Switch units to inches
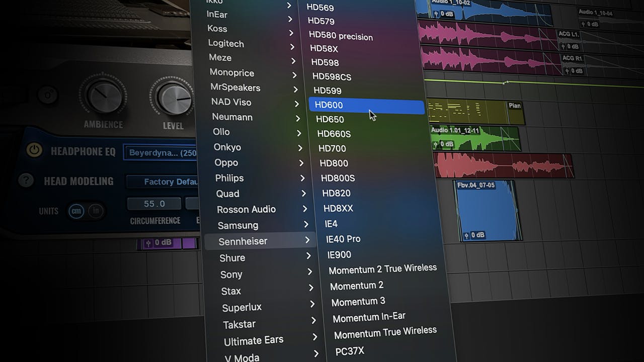Viewport: 644px width, 362px height. [x=96, y=211]
